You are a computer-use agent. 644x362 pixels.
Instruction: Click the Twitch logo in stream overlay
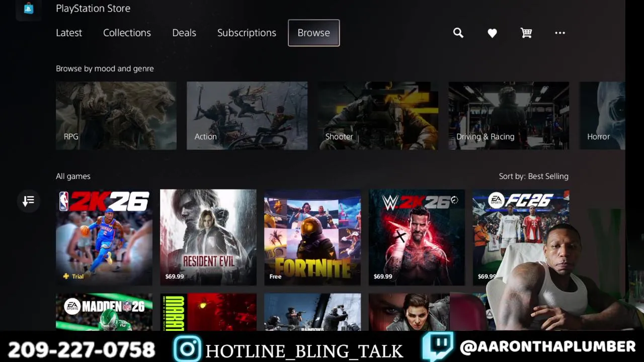pyautogui.click(x=437, y=347)
